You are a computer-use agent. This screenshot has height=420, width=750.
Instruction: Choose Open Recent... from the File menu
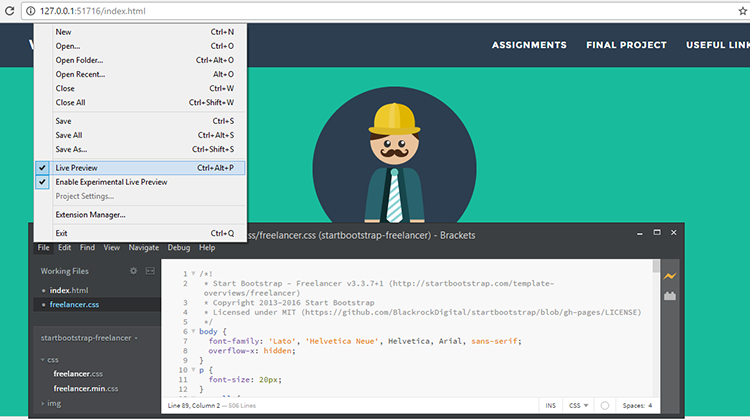pyautogui.click(x=140, y=74)
